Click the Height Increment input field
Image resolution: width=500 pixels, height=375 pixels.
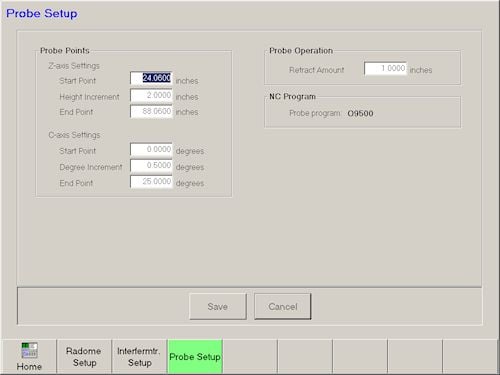[x=151, y=95]
